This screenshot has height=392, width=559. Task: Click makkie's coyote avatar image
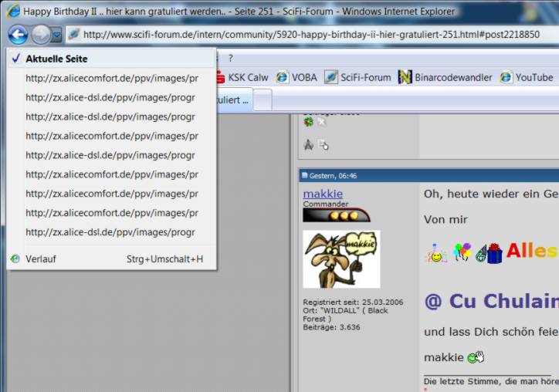tap(341, 259)
